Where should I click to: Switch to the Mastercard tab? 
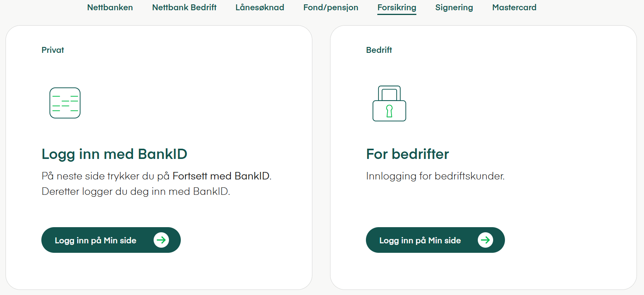[x=514, y=7]
